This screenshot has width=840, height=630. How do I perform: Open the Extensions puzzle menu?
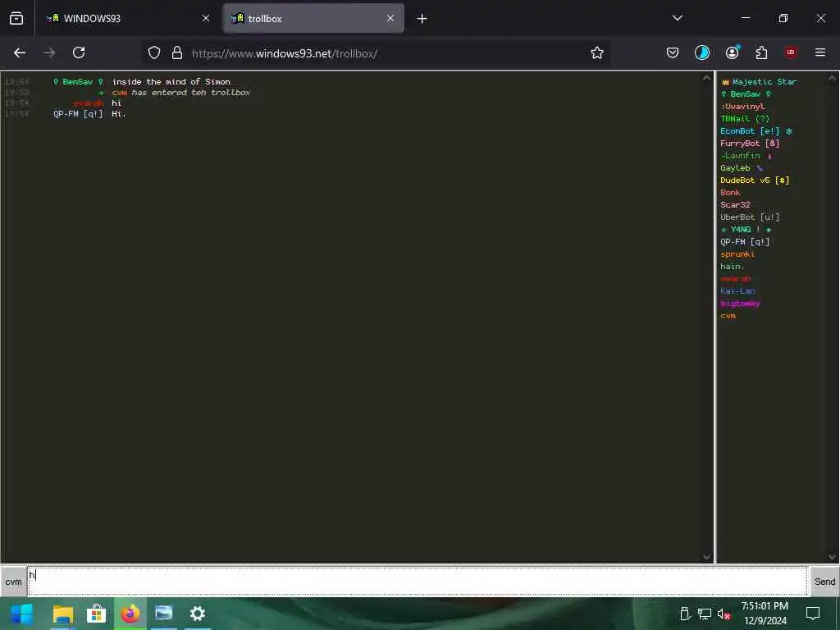[x=761, y=53]
